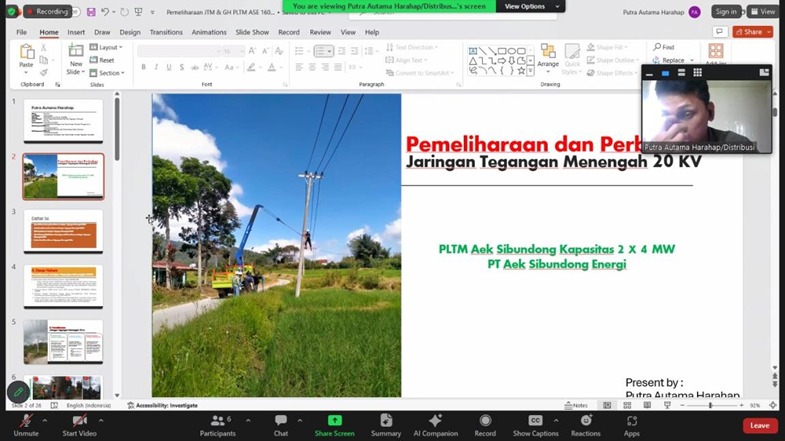Click Accessibility: Investigate in status bar

click(163, 405)
